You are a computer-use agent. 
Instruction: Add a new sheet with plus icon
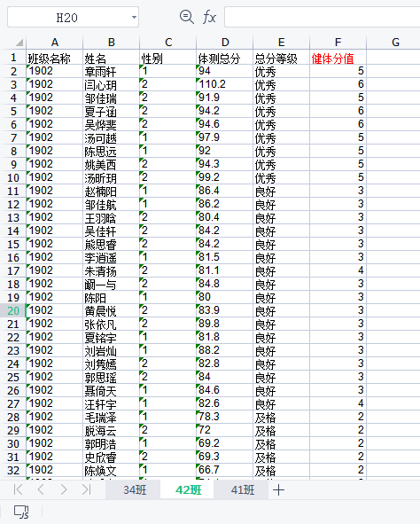click(x=278, y=490)
